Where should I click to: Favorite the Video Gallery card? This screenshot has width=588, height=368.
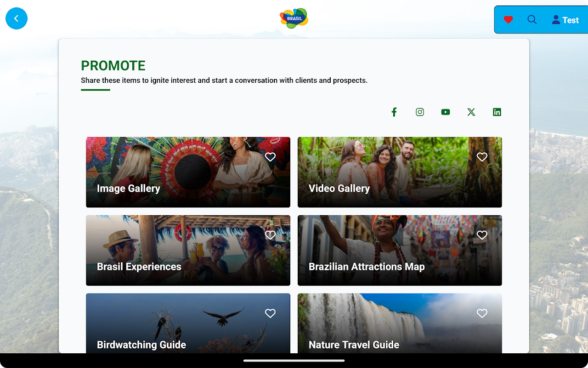[x=482, y=157]
